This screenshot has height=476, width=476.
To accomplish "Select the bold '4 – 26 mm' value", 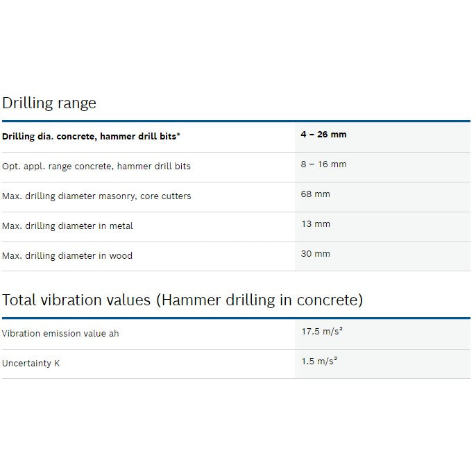I will pyautogui.click(x=323, y=135).
